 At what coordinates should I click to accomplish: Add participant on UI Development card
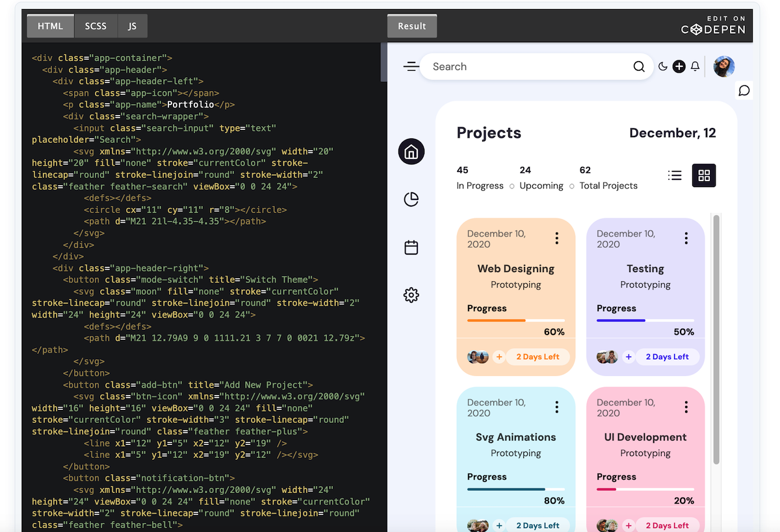(x=629, y=526)
